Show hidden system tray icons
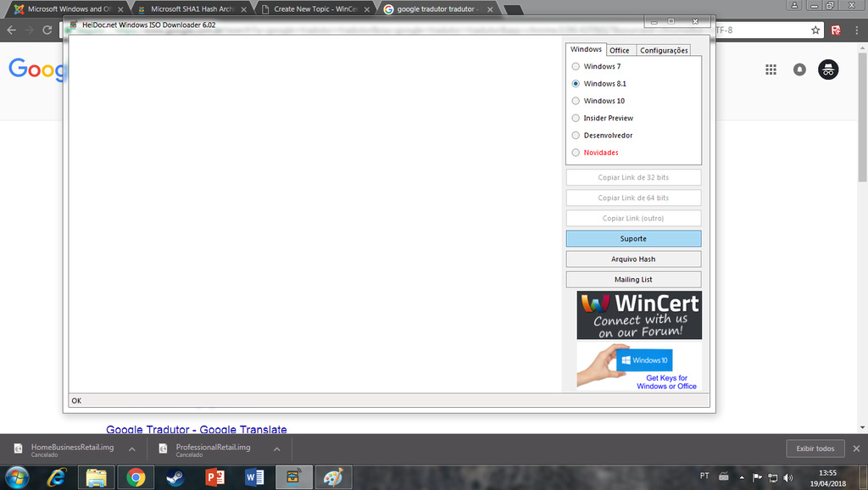 pyautogui.click(x=744, y=476)
